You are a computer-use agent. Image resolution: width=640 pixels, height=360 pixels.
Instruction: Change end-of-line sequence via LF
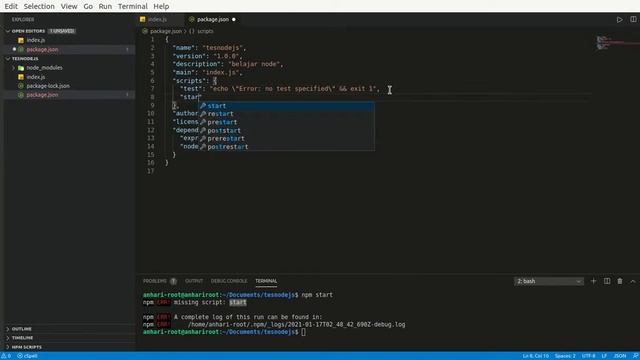(604, 356)
